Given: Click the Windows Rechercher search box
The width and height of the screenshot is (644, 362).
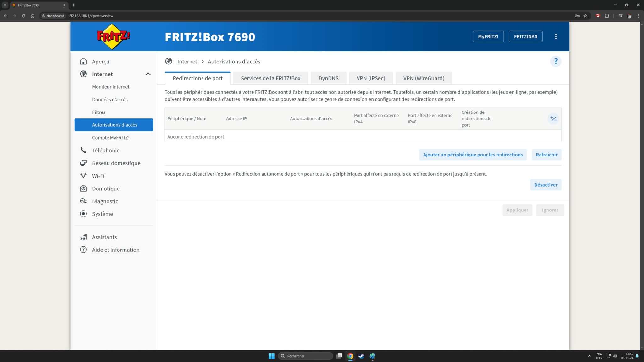Looking at the screenshot, I should coord(305,356).
